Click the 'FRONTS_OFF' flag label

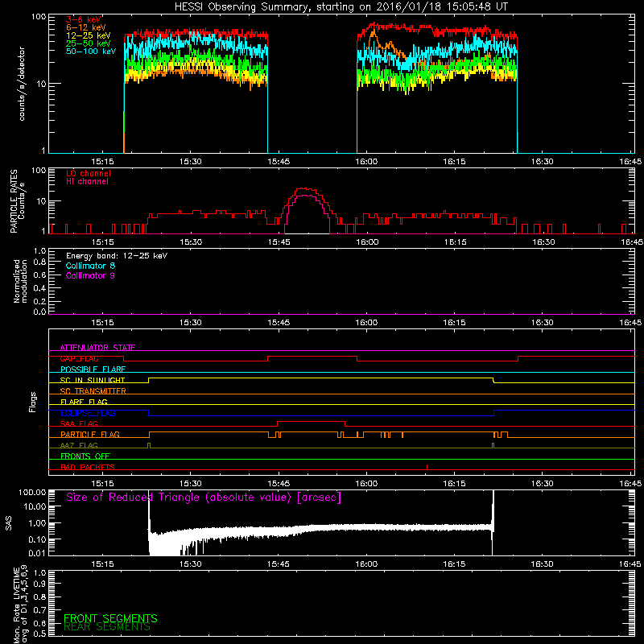coord(85,456)
